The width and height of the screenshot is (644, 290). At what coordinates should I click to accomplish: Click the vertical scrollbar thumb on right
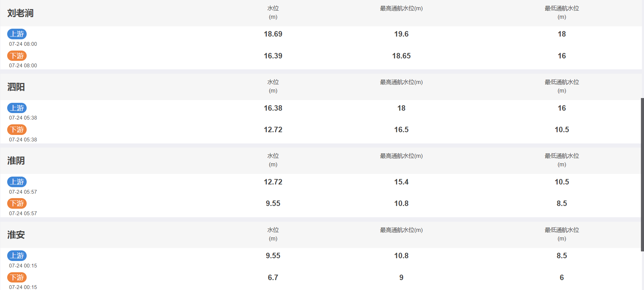tap(642, 175)
